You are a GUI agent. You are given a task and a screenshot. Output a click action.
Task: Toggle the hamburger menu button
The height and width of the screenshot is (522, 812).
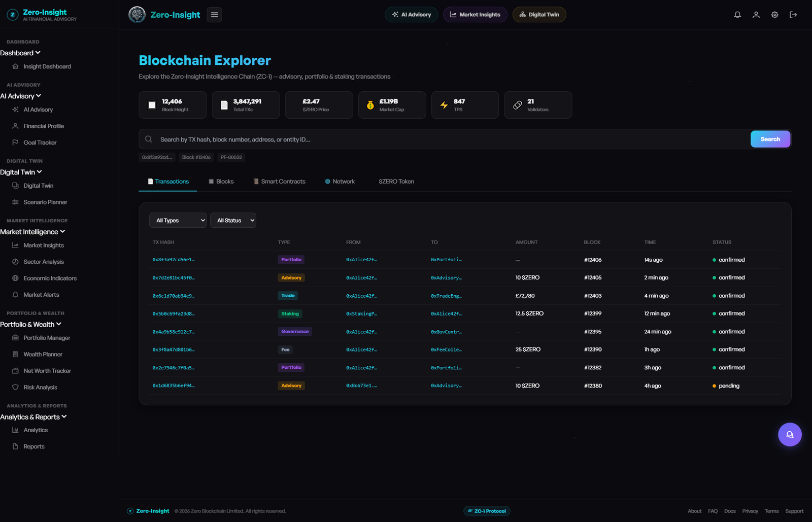(x=214, y=15)
